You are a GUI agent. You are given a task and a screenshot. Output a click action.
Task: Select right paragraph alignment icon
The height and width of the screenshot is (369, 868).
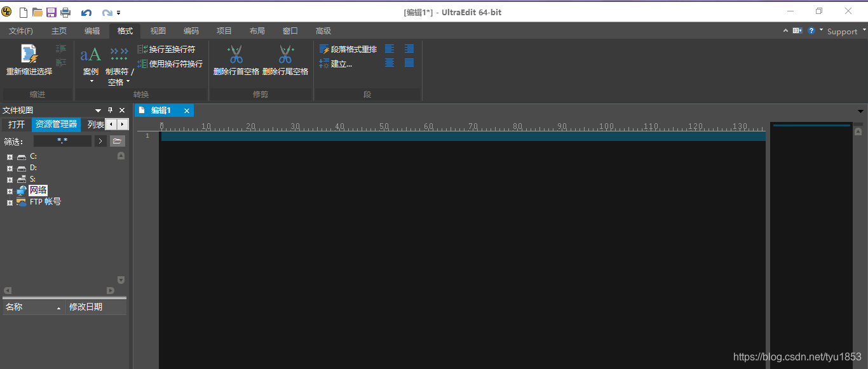pos(409,49)
